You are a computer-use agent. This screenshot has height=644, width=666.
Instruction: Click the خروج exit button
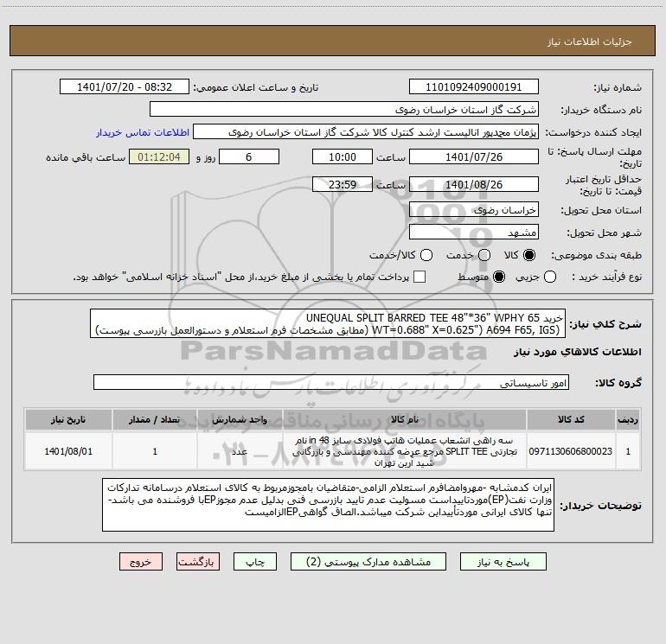[141, 562]
